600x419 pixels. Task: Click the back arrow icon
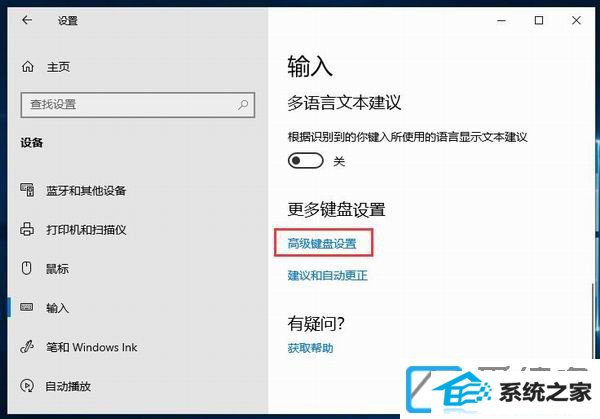pyautogui.click(x=27, y=20)
